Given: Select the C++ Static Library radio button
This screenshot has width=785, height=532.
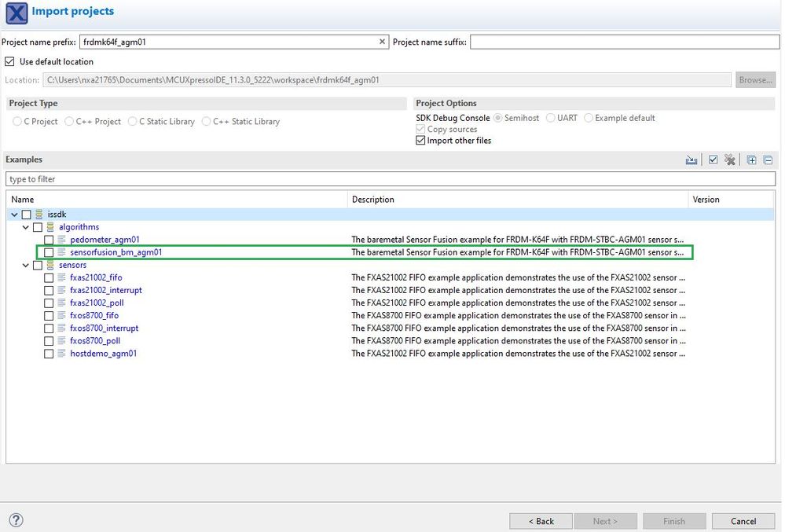Looking at the screenshot, I should 206,122.
